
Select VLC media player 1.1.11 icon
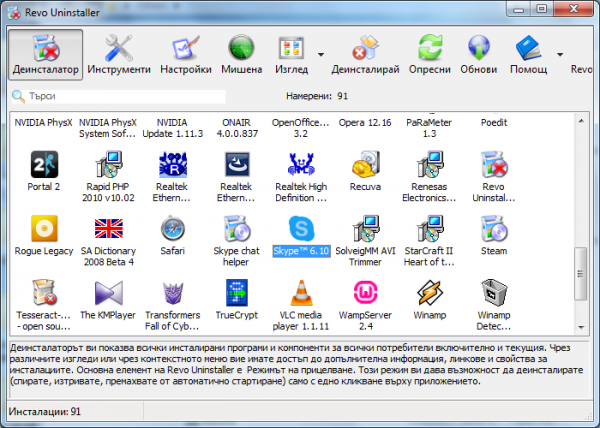(x=301, y=293)
